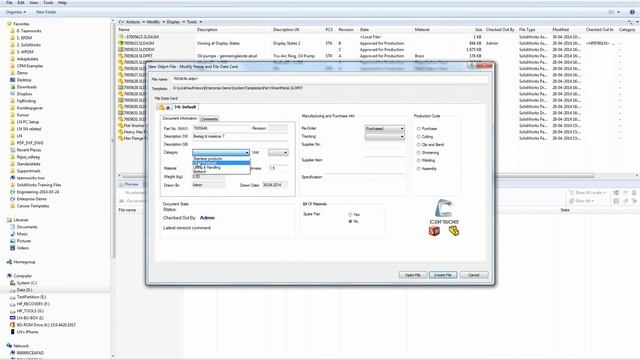Click New folder in Explorer toolbar
The image size is (640, 360).
tap(46, 12)
